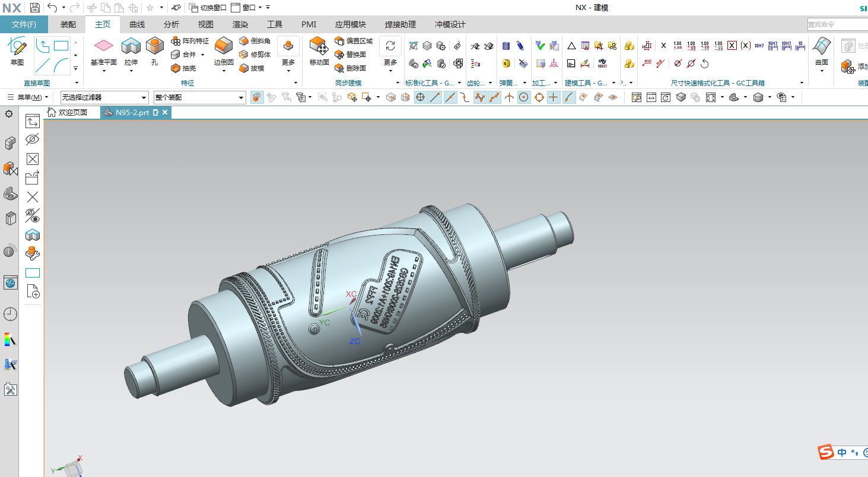Click the settings gear above the resource bar
Viewport: 868px width, 477px height.
point(9,114)
